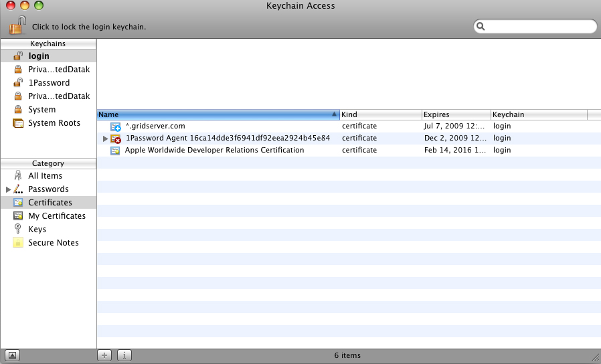Select the 1Password keychain icon

click(x=18, y=83)
